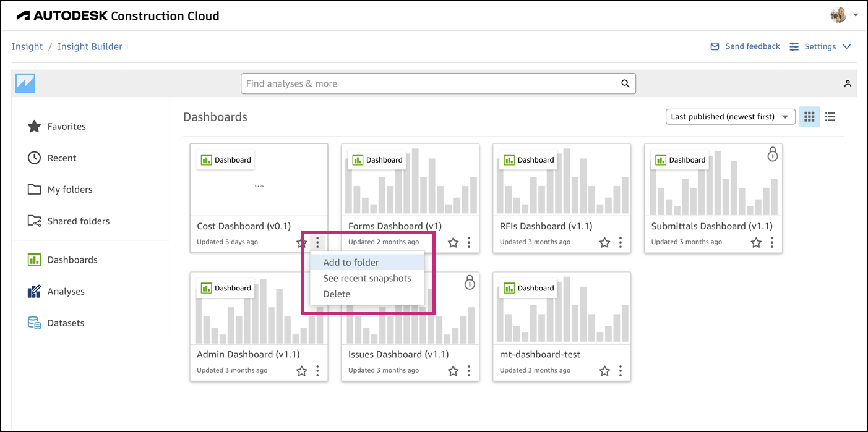The width and height of the screenshot is (868, 432).
Task: Open the sort order dropdown
Action: click(x=730, y=116)
